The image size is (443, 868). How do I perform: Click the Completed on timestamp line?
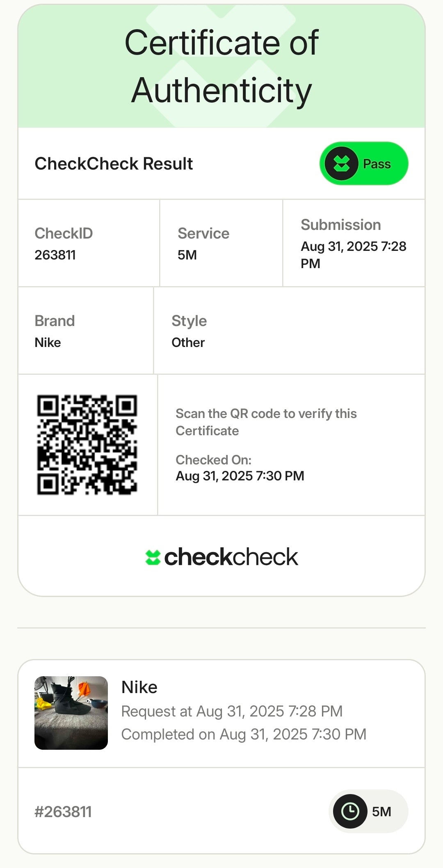pos(244,734)
